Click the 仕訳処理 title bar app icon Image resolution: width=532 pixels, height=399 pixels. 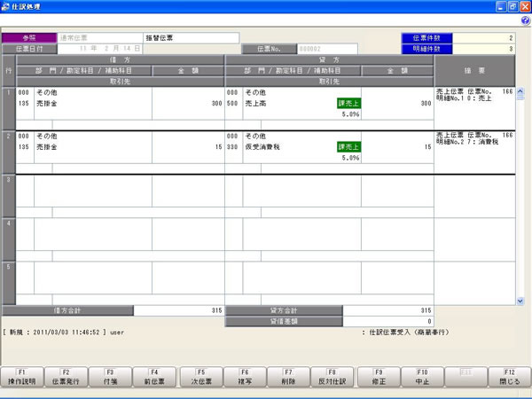5,6
